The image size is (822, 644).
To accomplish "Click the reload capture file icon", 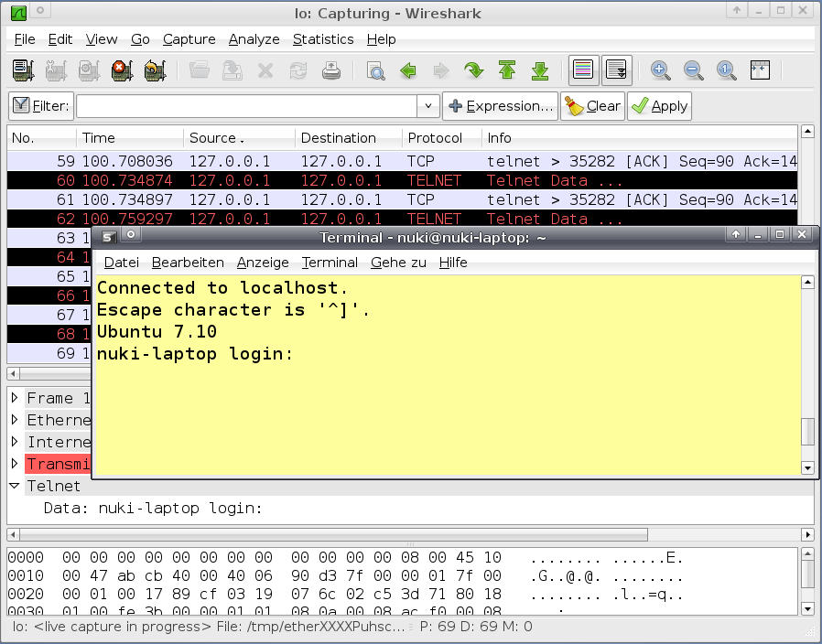I will [x=298, y=70].
